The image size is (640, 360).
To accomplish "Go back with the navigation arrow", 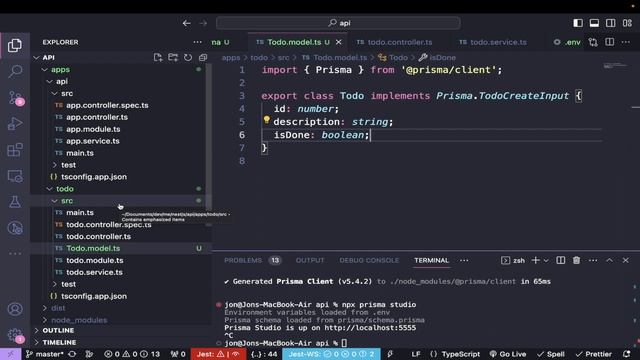I will coord(187,23).
